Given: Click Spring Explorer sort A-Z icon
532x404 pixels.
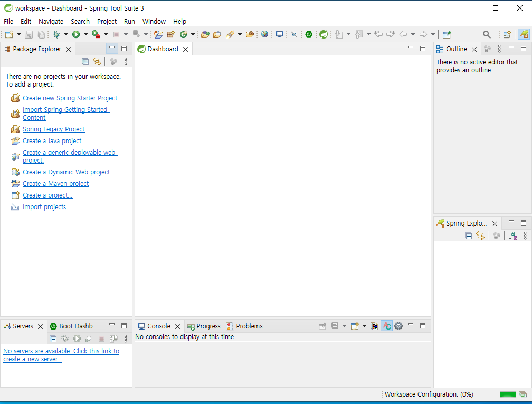Looking at the screenshot, I should pos(513,236).
